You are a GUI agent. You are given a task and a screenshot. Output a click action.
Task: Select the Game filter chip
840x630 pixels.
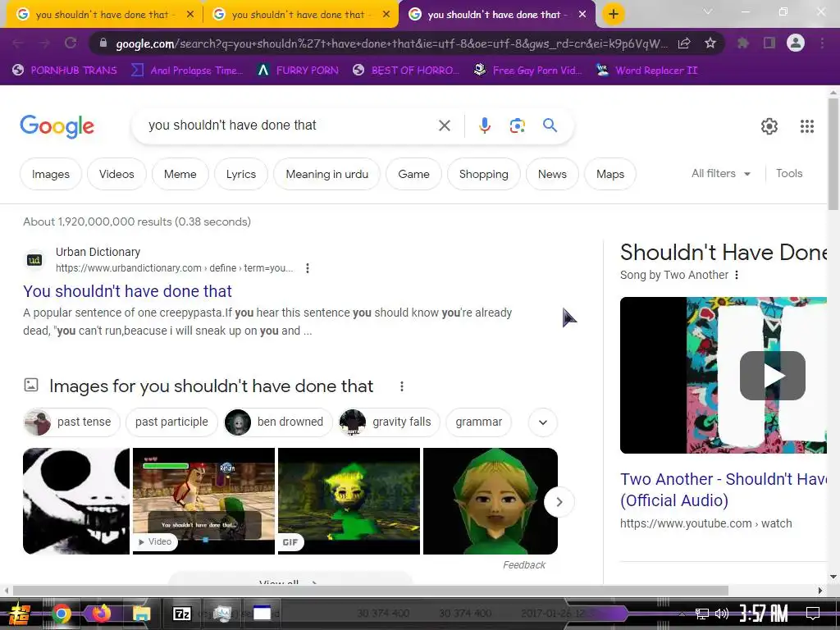coord(413,174)
